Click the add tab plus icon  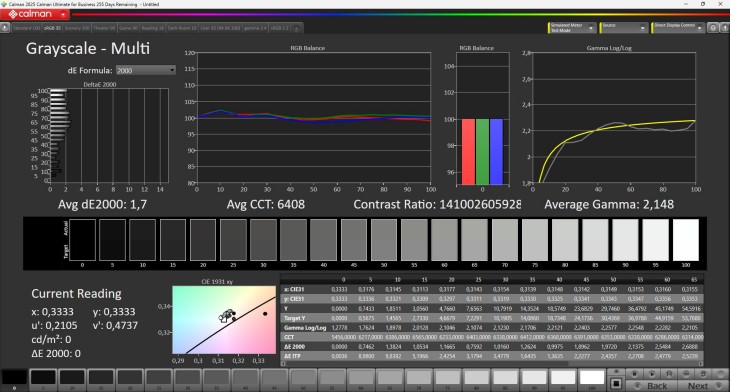point(296,28)
